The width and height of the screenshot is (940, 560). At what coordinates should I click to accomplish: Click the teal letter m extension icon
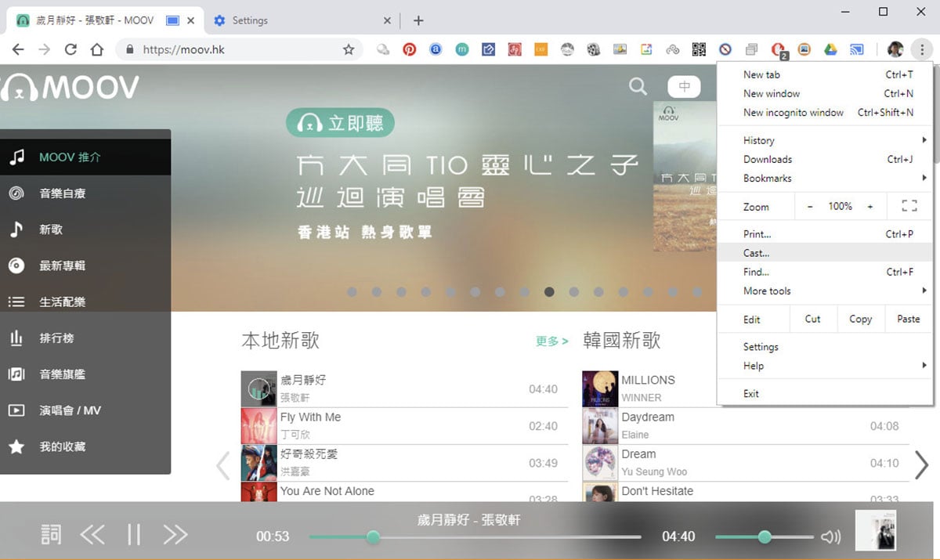tap(462, 49)
